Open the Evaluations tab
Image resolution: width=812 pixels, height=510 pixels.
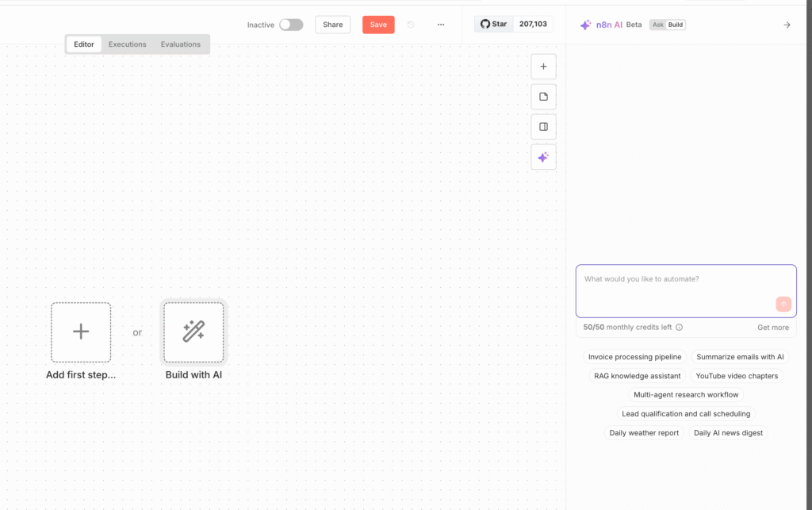coord(180,44)
